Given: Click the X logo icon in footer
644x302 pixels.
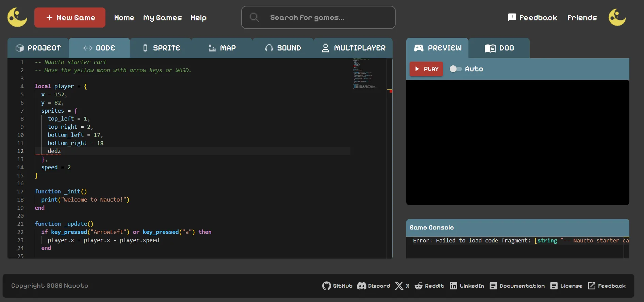Looking at the screenshot, I should pyautogui.click(x=399, y=286).
